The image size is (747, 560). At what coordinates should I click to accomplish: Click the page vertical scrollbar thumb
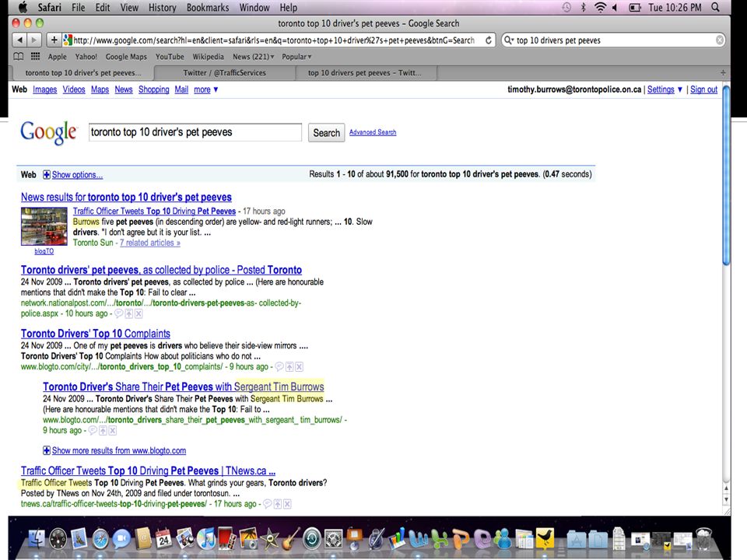point(726,175)
